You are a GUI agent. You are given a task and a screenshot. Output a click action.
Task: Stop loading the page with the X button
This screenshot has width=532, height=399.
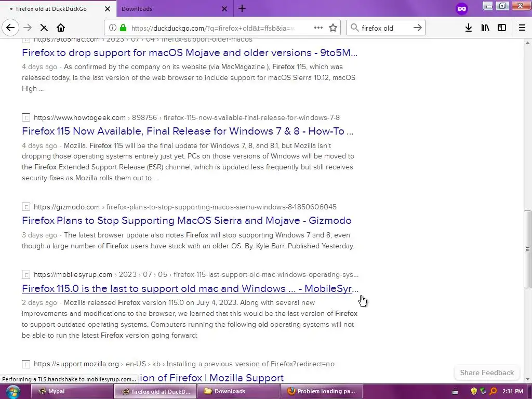[x=44, y=28]
